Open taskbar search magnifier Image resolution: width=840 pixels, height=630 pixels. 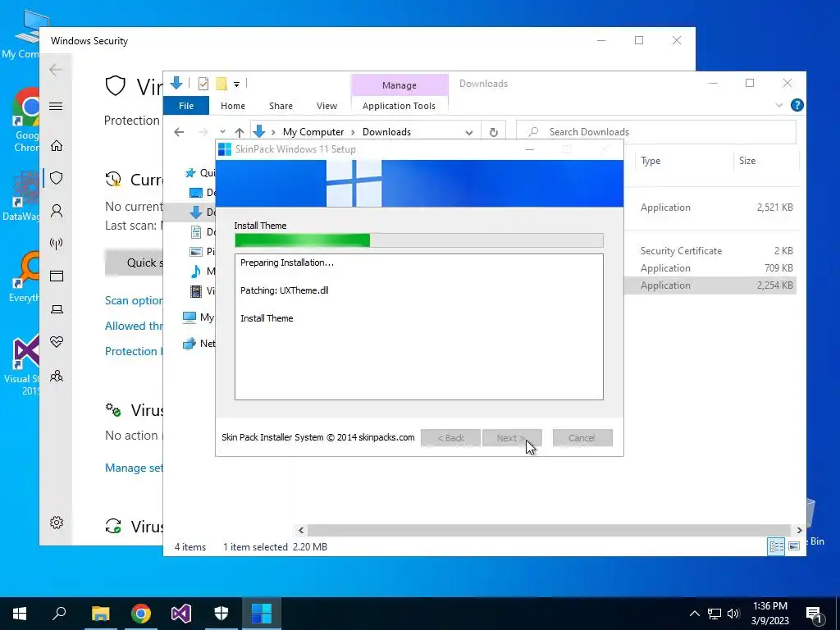tap(59, 614)
